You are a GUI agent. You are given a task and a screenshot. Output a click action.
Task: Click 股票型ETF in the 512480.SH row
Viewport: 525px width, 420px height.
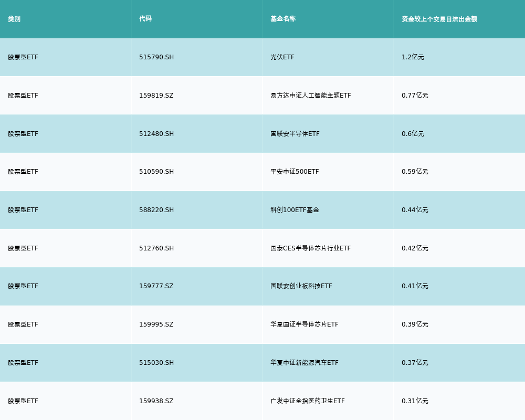(23, 134)
